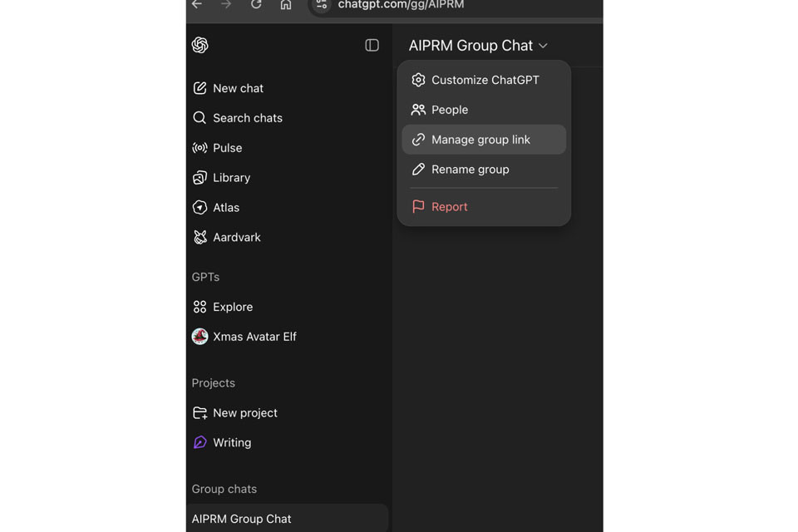Select AIPRM Group Chat in sidebar
This screenshot has width=798, height=532.
(x=242, y=519)
